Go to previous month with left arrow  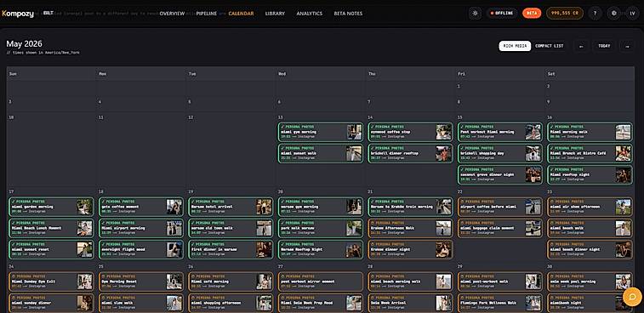[581, 46]
